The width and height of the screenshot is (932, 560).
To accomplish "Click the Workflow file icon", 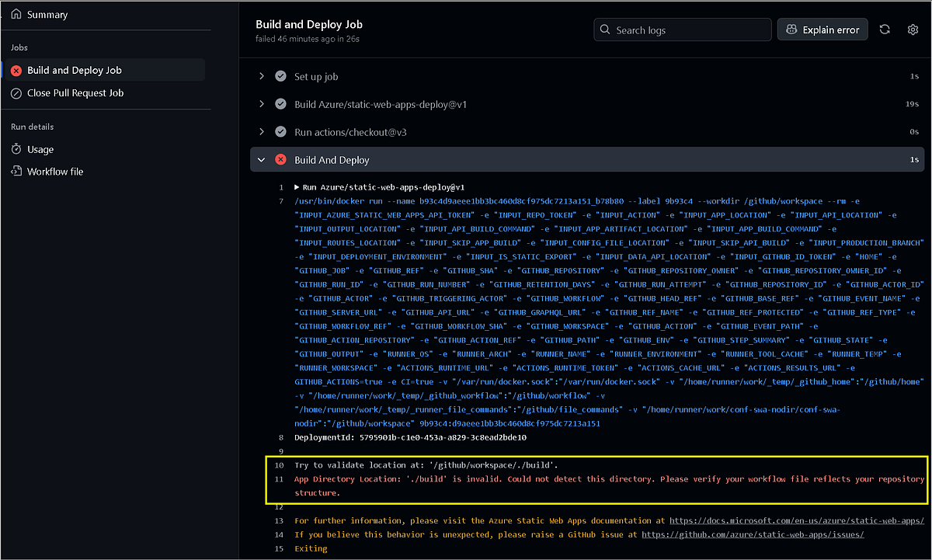I will 16,172.
